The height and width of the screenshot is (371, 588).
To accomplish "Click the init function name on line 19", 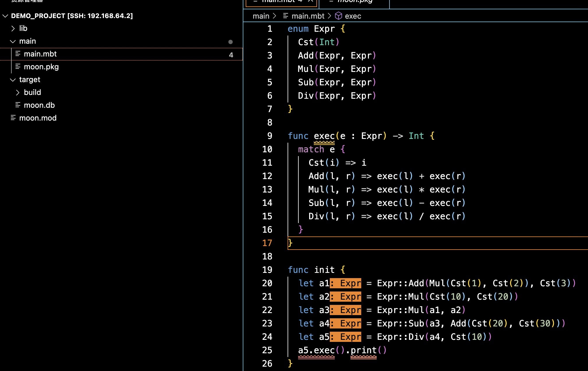I will click(324, 270).
